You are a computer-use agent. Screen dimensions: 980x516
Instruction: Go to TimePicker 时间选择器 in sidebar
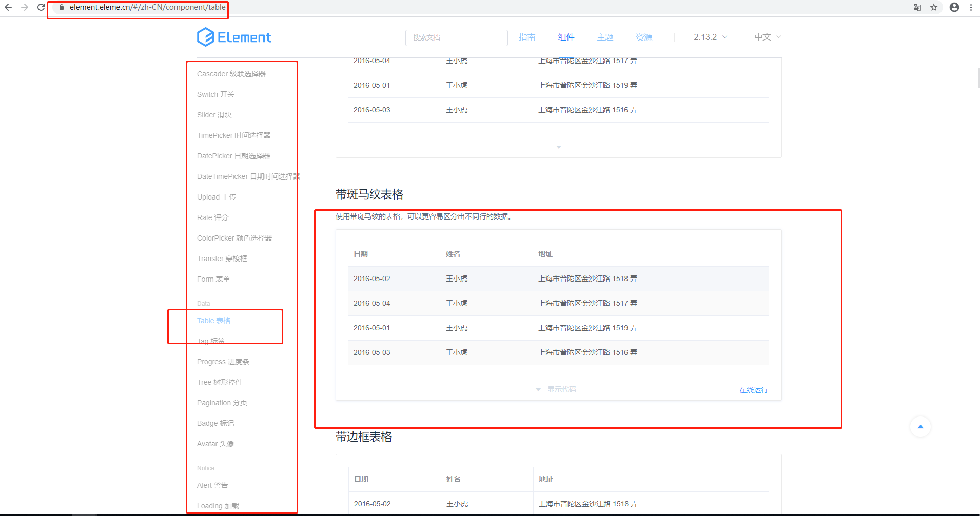(x=234, y=135)
